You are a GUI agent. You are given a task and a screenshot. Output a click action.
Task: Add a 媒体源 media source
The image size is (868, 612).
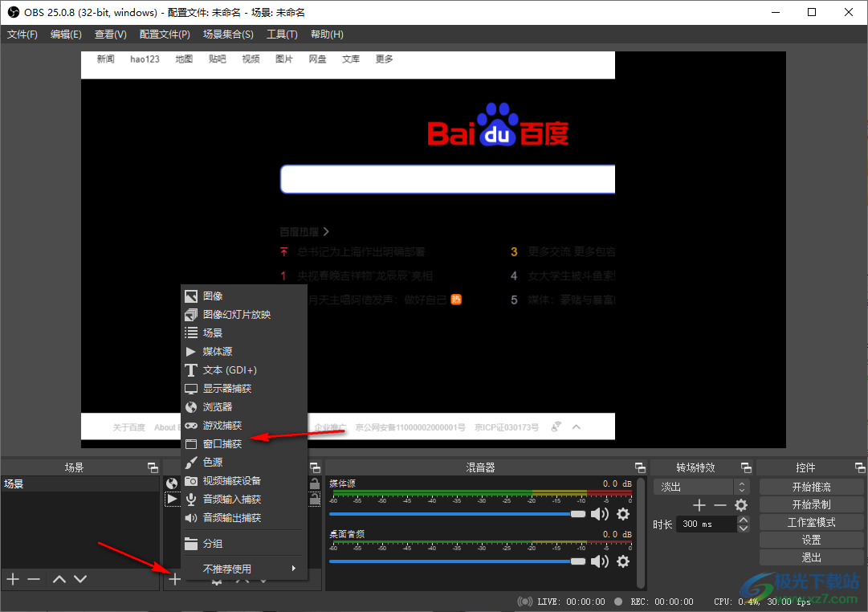[244, 352]
